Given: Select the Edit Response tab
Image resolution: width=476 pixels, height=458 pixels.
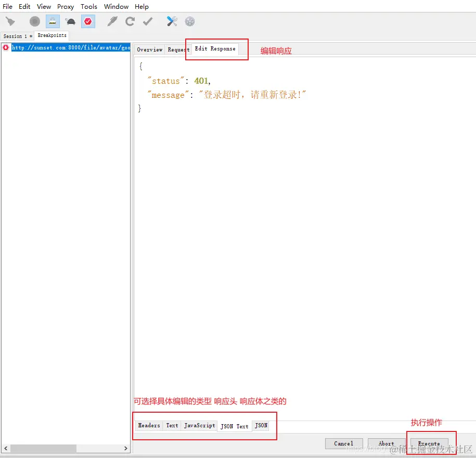Looking at the screenshot, I should [x=215, y=48].
